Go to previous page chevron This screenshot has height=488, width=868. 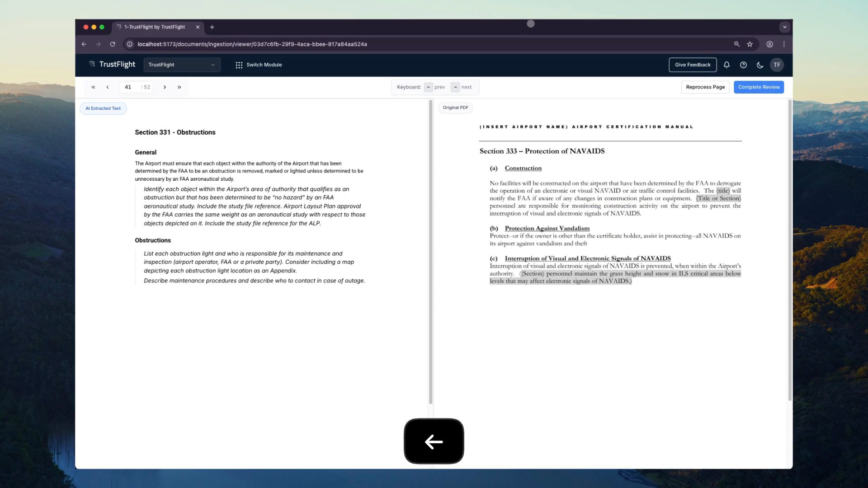(x=108, y=87)
